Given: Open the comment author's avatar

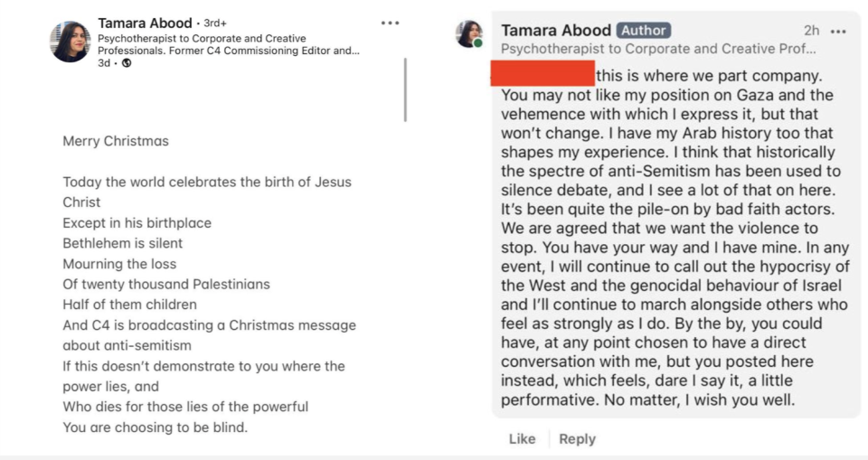Looking at the screenshot, I should pyautogui.click(x=469, y=34).
